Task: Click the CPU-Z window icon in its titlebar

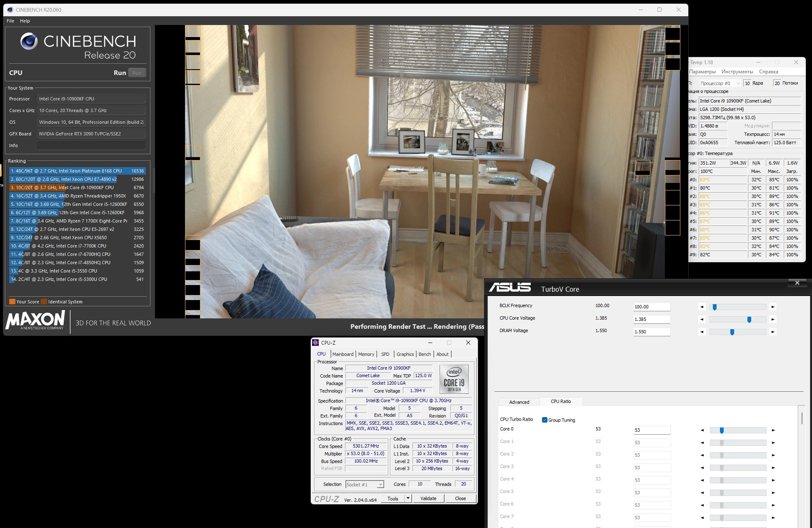Action: (315, 343)
